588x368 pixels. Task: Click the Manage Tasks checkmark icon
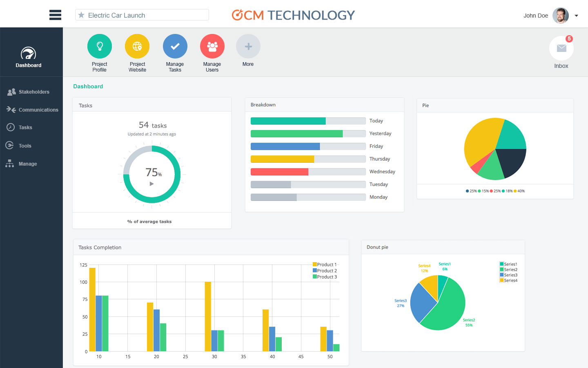pos(175,46)
